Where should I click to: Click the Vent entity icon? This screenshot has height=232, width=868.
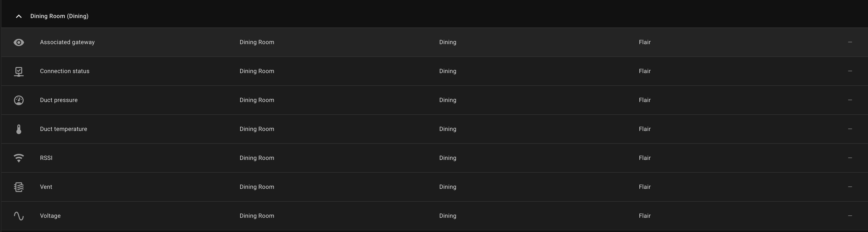coord(19,187)
